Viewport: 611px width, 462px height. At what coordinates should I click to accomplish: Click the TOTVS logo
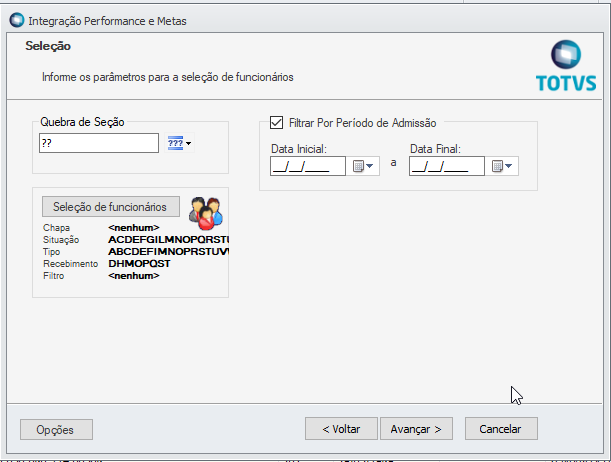click(x=566, y=67)
